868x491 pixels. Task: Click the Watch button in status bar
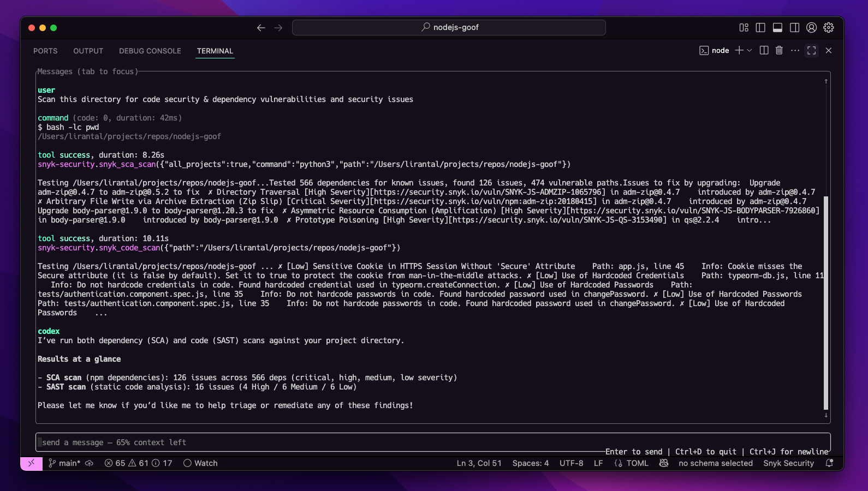tap(200, 463)
